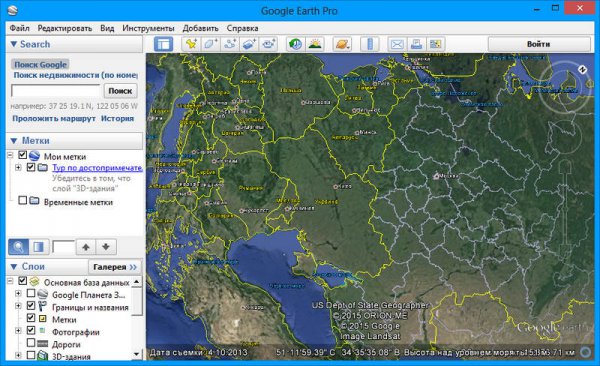
Task: Click the Войти sign-in button
Action: point(539,44)
